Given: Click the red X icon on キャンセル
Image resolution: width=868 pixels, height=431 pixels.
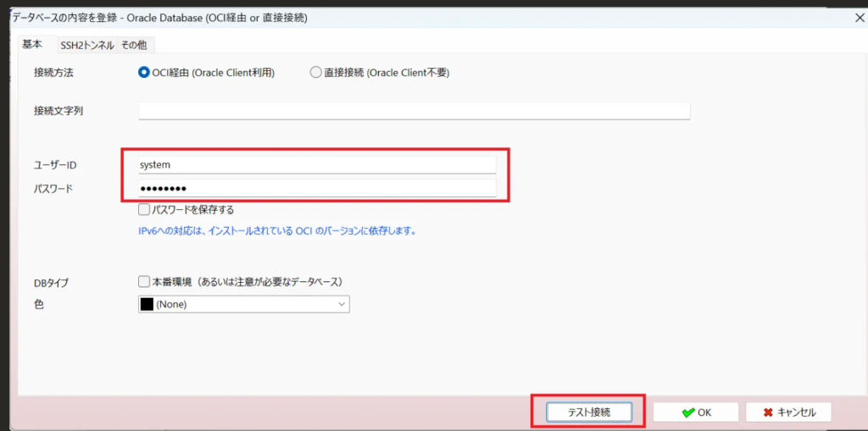Looking at the screenshot, I should coord(768,412).
